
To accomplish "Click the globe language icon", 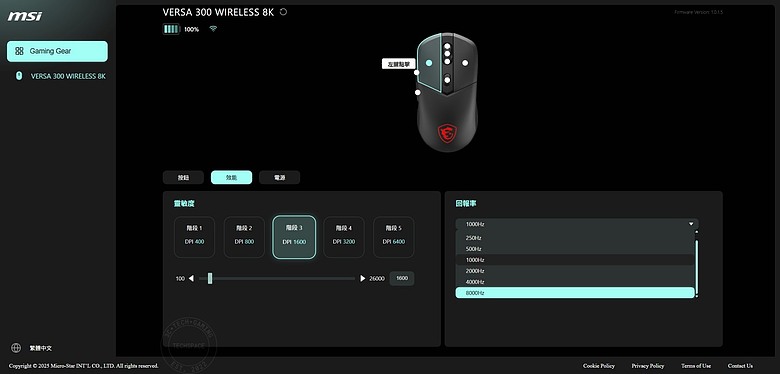I will click(16, 348).
